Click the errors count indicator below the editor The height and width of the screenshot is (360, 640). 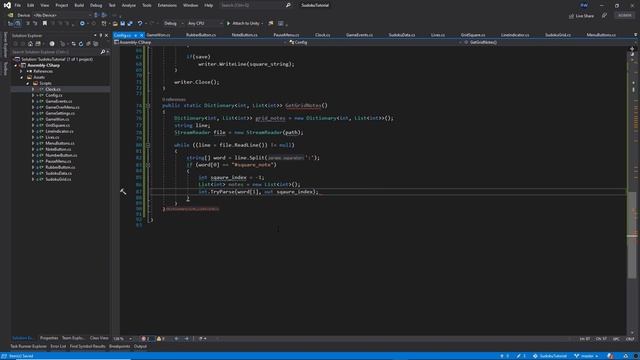tap(145, 338)
